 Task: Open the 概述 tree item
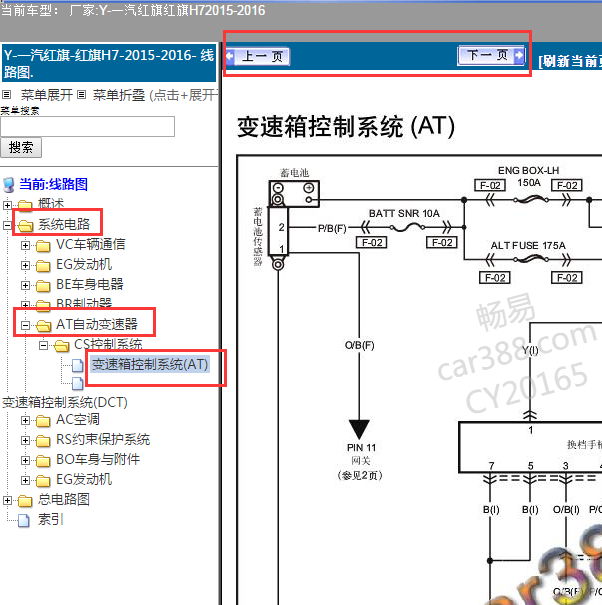tap(51, 204)
